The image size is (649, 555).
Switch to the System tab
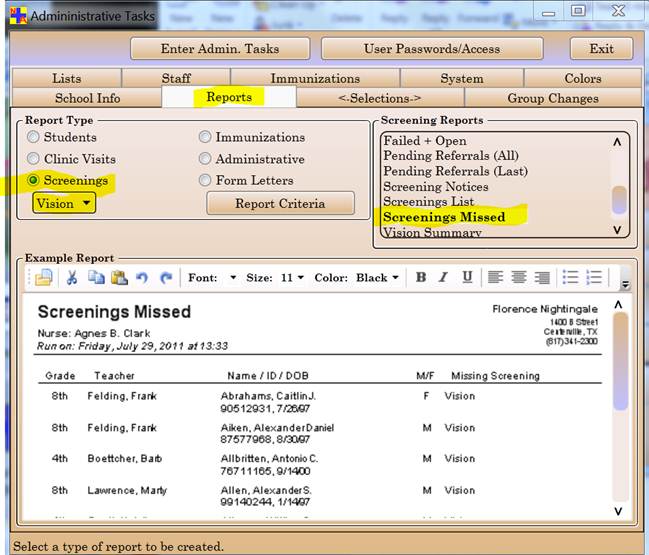click(x=462, y=78)
